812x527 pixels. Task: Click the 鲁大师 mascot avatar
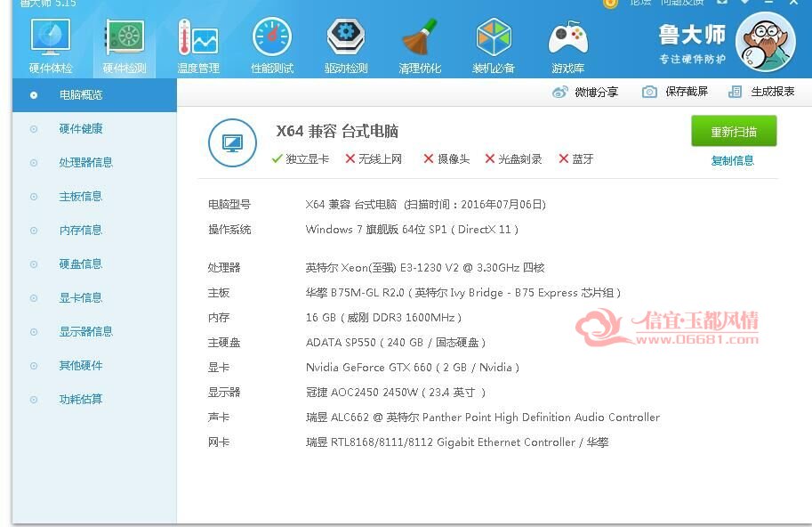pyautogui.click(x=766, y=42)
